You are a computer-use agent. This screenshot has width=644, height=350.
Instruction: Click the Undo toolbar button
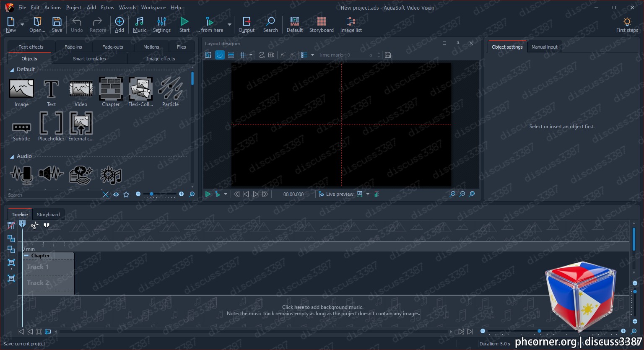point(77,25)
